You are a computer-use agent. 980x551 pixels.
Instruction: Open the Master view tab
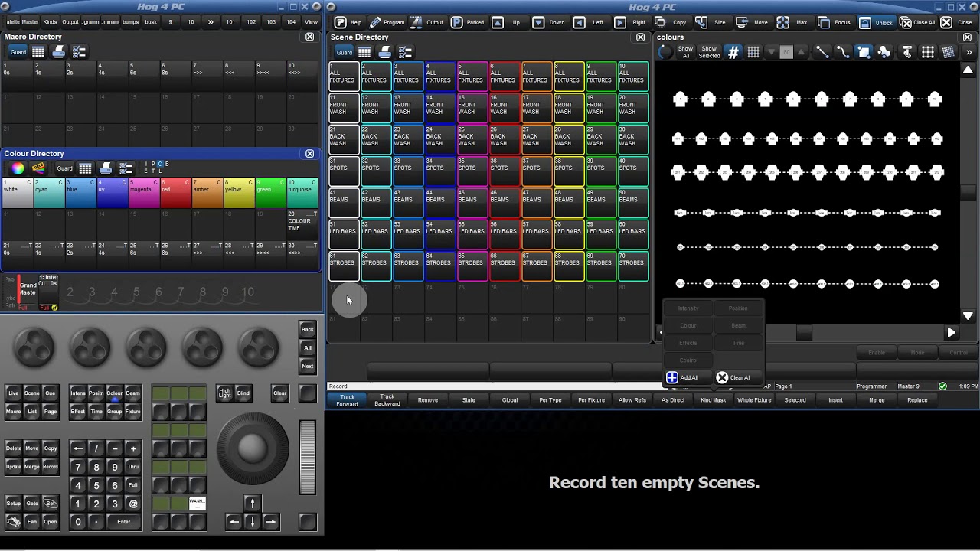[x=31, y=22]
